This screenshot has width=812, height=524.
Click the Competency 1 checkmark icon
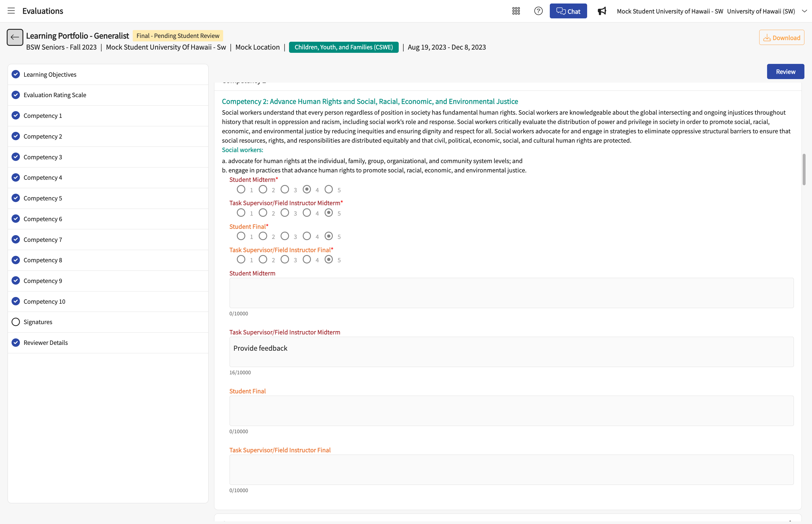click(x=16, y=115)
